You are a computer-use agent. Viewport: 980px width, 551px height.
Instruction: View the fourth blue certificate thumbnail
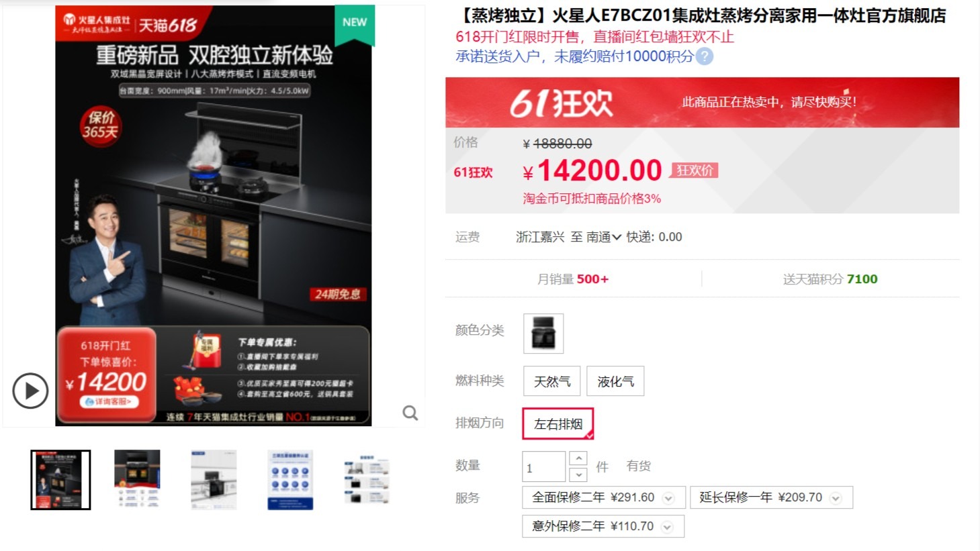(x=290, y=480)
